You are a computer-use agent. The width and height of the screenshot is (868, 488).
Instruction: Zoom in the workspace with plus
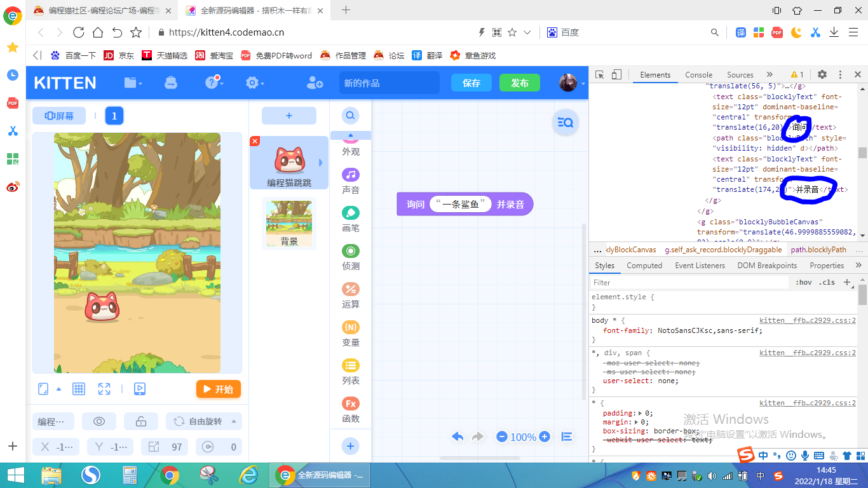tap(545, 437)
